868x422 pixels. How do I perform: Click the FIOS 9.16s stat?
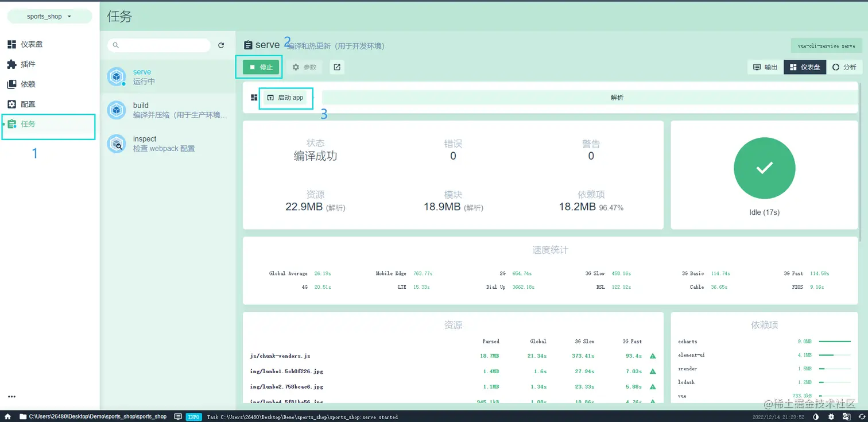[808, 287]
